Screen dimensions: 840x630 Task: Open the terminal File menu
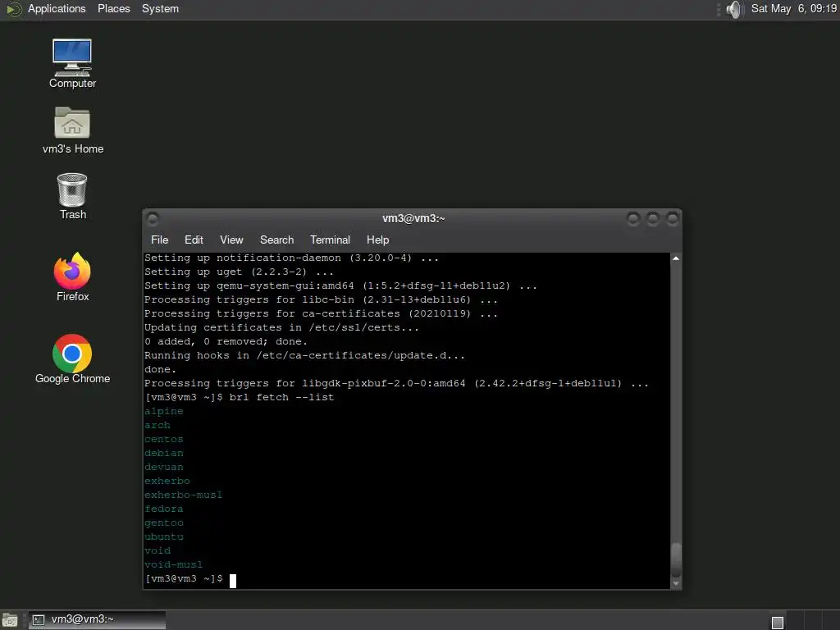160,240
